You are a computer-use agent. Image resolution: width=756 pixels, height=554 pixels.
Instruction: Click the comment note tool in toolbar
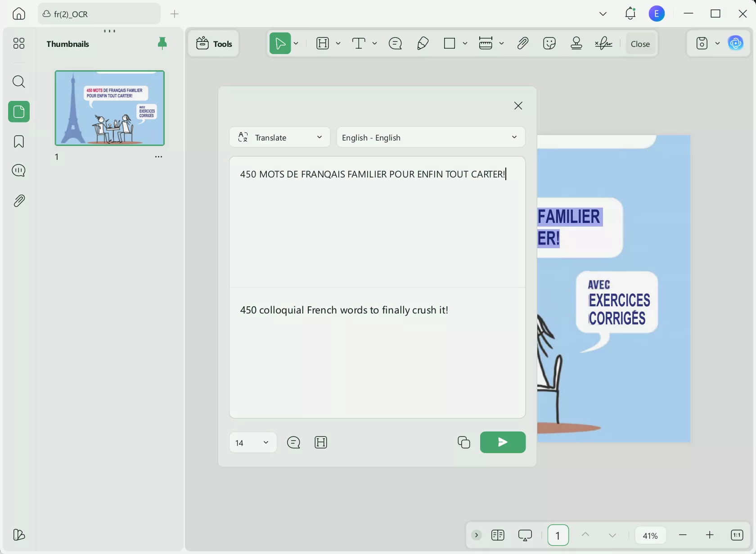click(x=395, y=44)
